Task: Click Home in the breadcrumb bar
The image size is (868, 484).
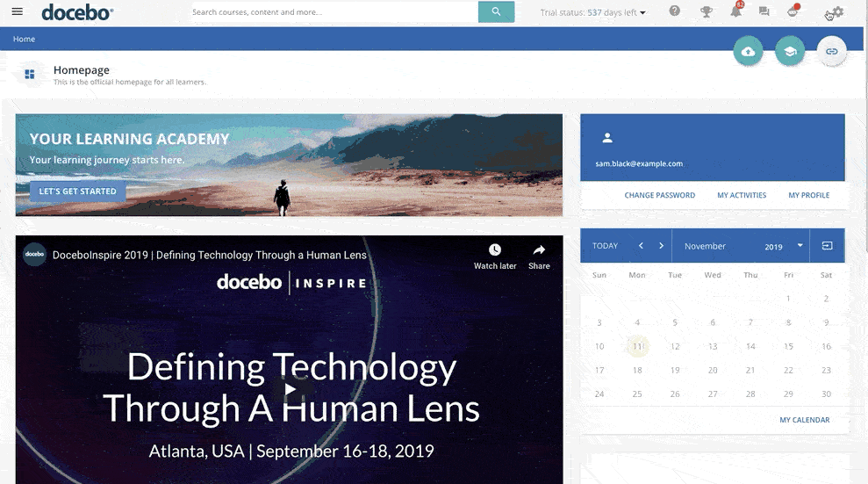Action: coord(25,40)
